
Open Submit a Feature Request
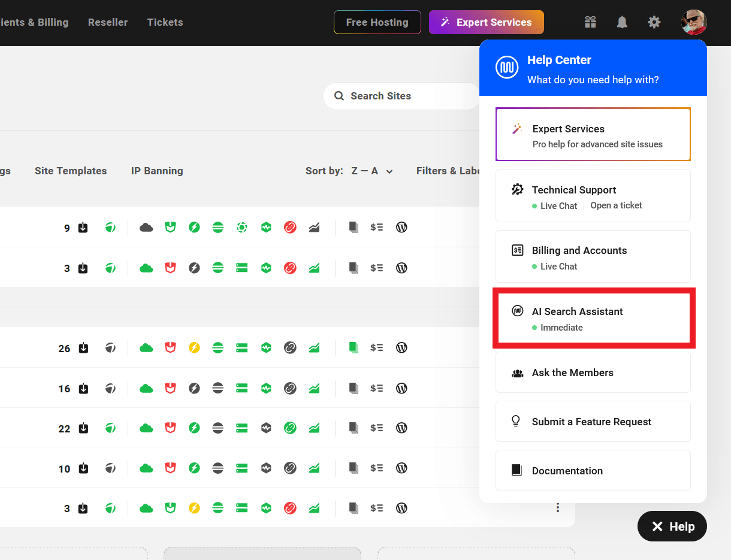point(593,422)
